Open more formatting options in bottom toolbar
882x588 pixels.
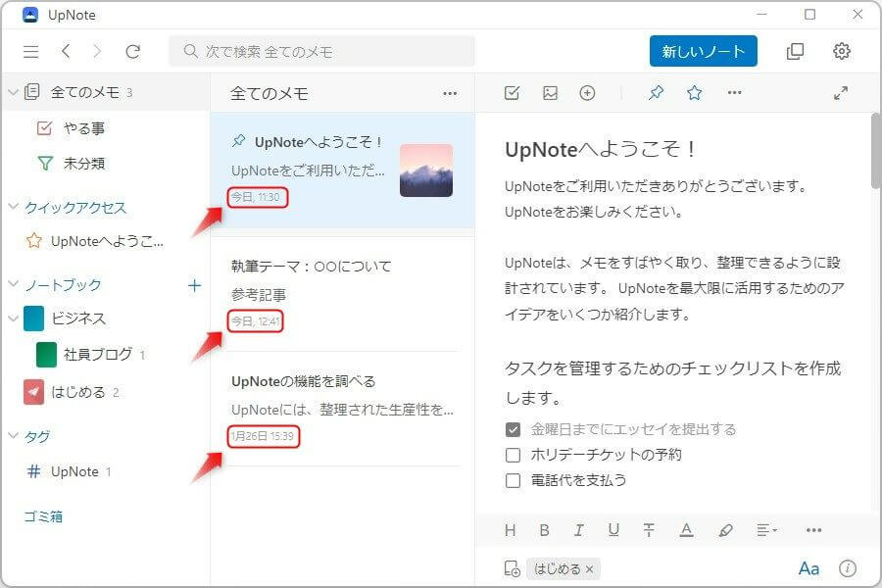click(814, 530)
